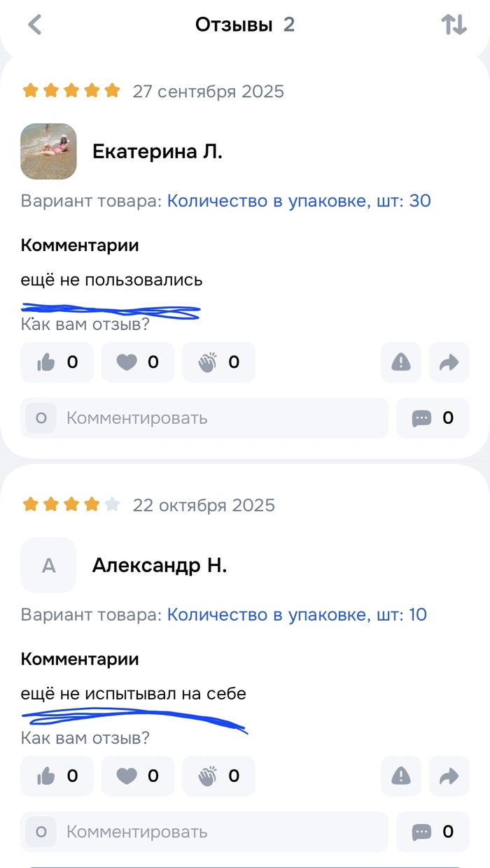Viewport: 490px width, 868px height.
Task: Open comments count on Александр Н.'s review
Action: [x=433, y=832]
